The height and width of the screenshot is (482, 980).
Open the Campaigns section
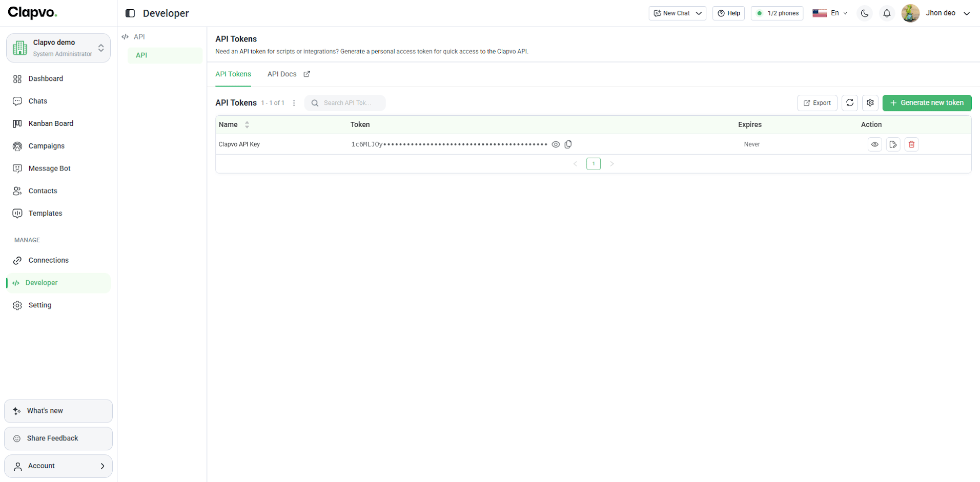pos(58,146)
